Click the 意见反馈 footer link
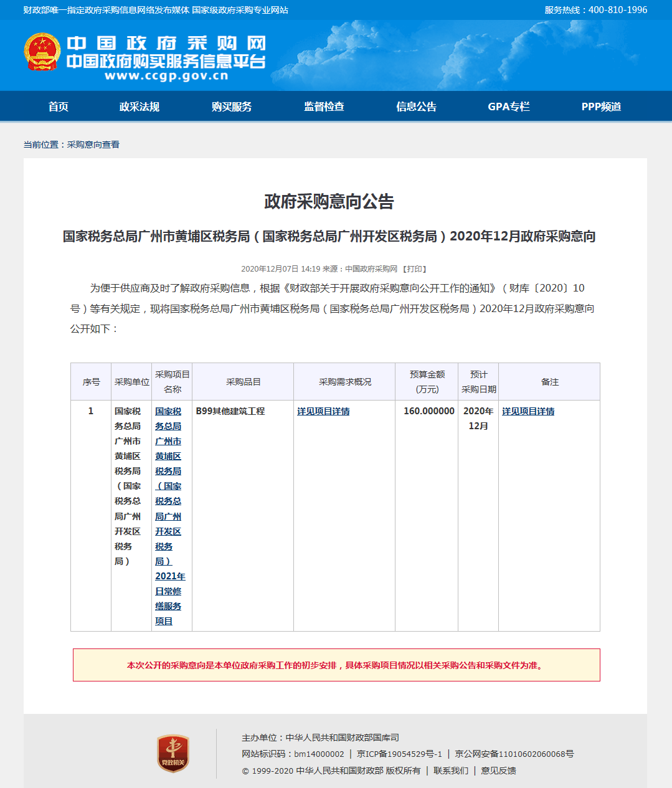Viewport: 672px width, 788px height. point(498,771)
